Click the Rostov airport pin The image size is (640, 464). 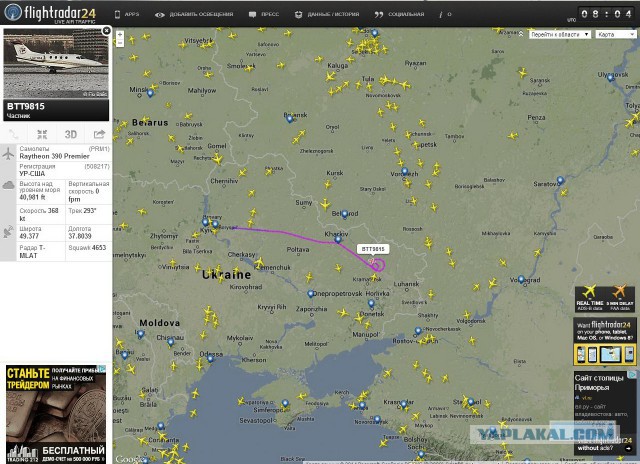[x=418, y=331]
